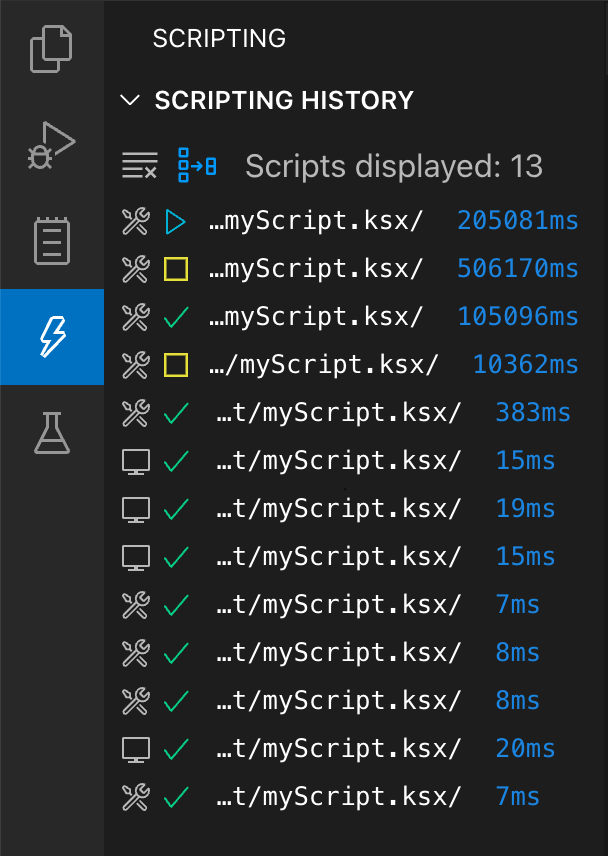Collapse the Scripting History section chevron

130,100
